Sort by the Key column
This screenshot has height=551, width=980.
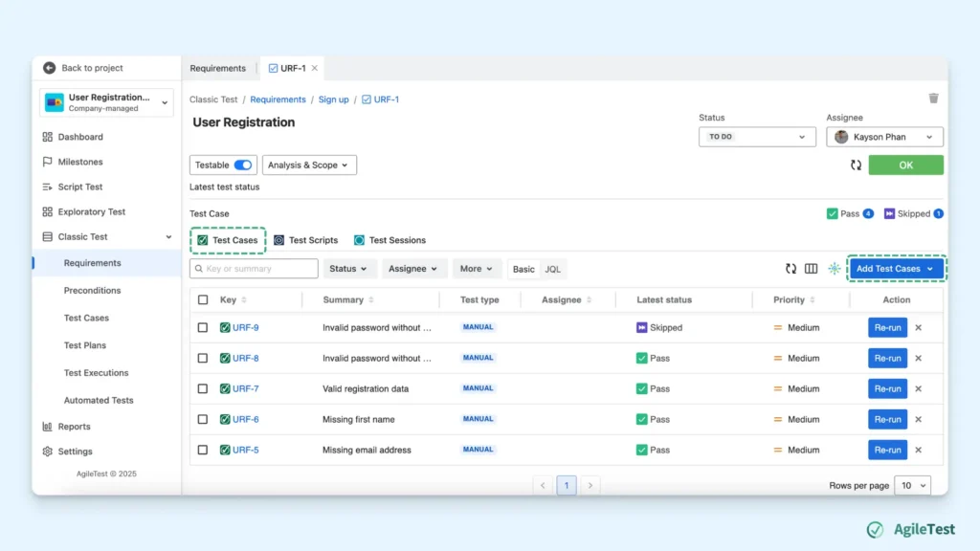tap(244, 299)
